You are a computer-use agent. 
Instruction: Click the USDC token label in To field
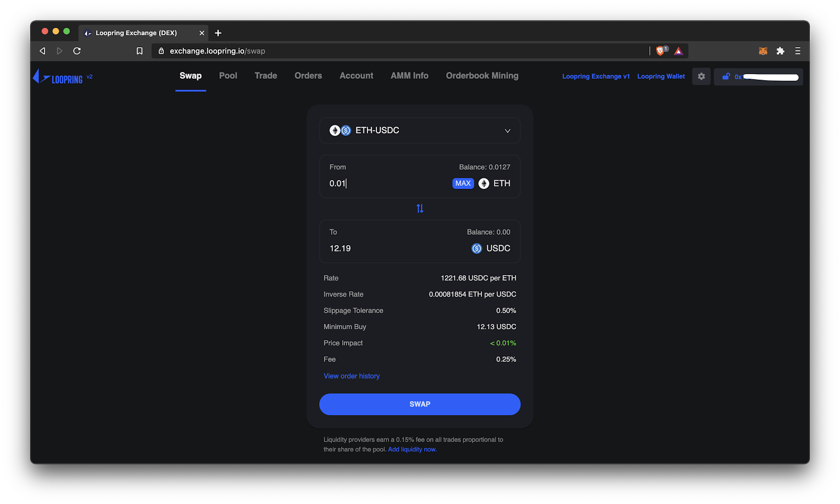(x=498, y=248)
